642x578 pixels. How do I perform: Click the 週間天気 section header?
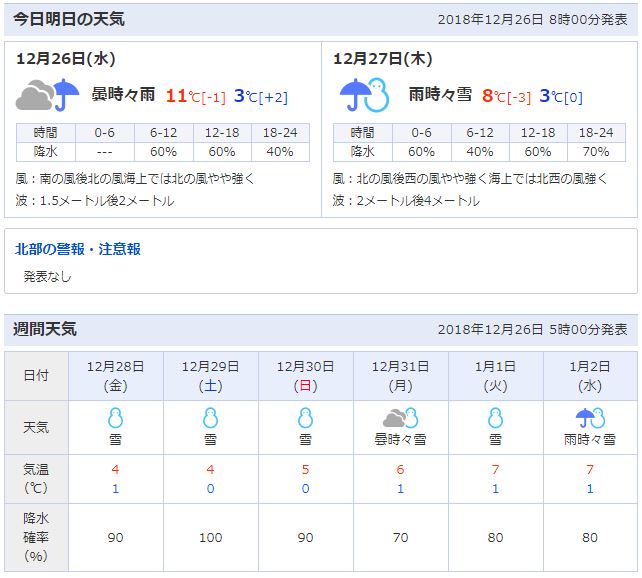tap(45, 328)
